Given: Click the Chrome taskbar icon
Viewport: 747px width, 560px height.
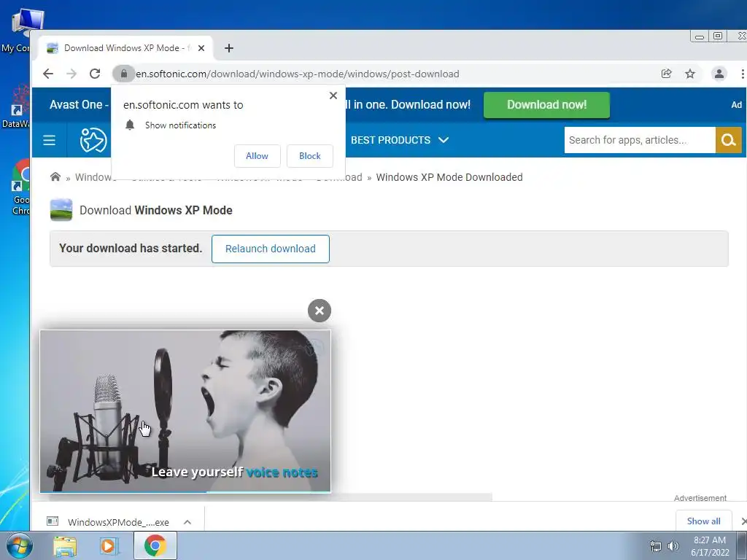Looking at the screenshot, I should 155,545.
